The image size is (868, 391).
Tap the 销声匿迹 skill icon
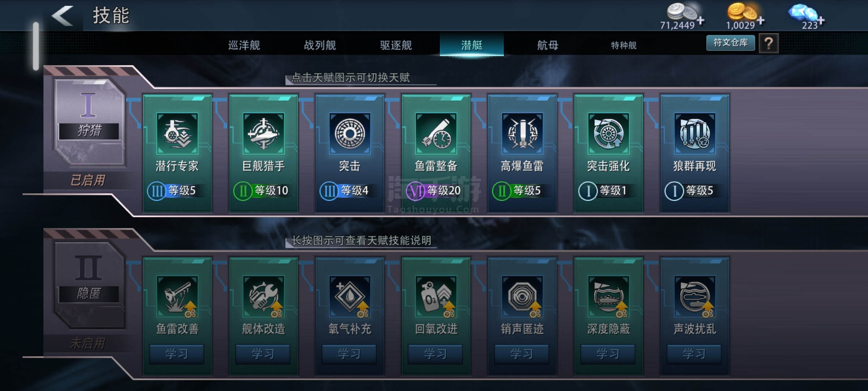click(522, 297)
